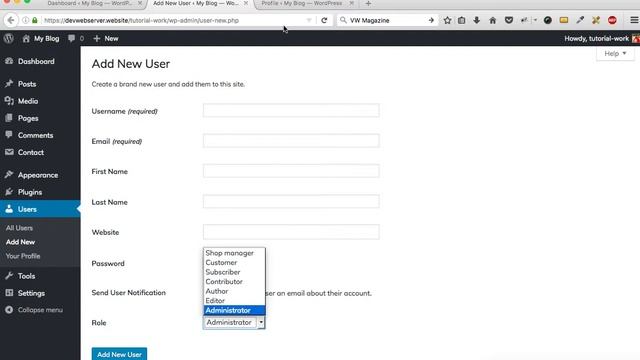
Task: Choose Editor role option
Action: 234,300
